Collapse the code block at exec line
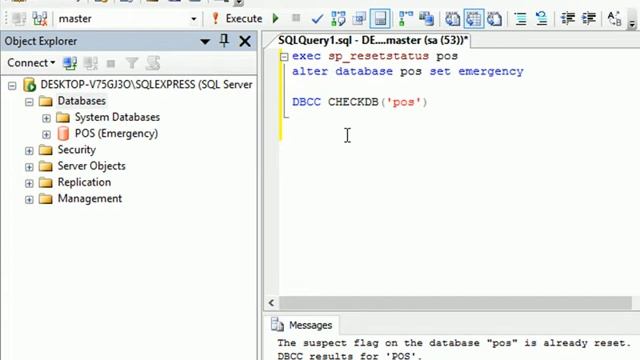 [284, 57]
